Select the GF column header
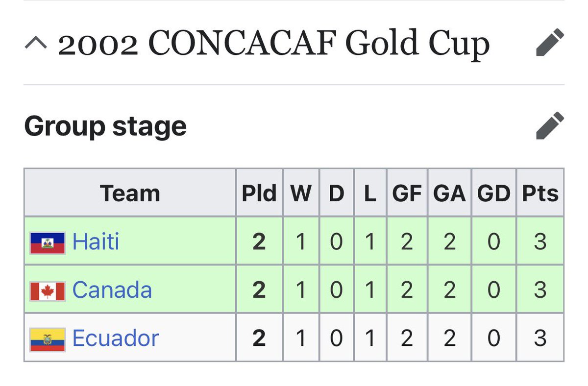Viewport: 588px width, 386px height. 407,193
